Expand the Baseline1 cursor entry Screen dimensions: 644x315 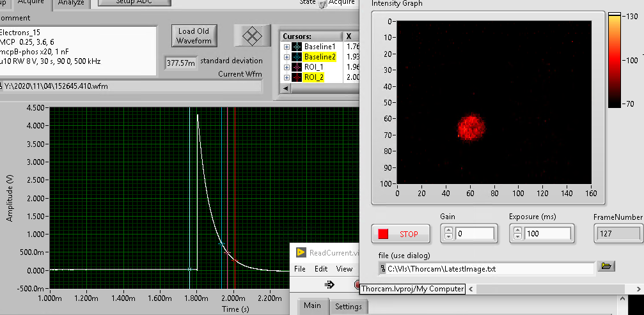pyautogui.click(x=287, y=47)
